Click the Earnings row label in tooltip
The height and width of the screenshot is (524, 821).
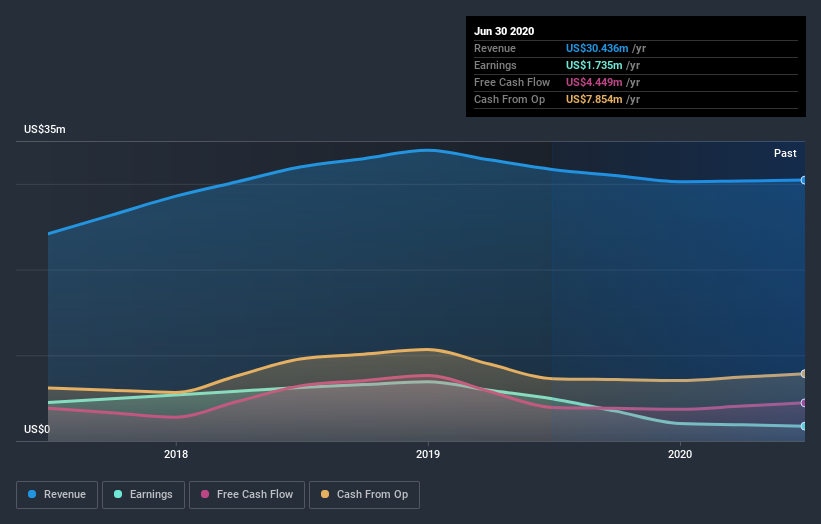495,65
